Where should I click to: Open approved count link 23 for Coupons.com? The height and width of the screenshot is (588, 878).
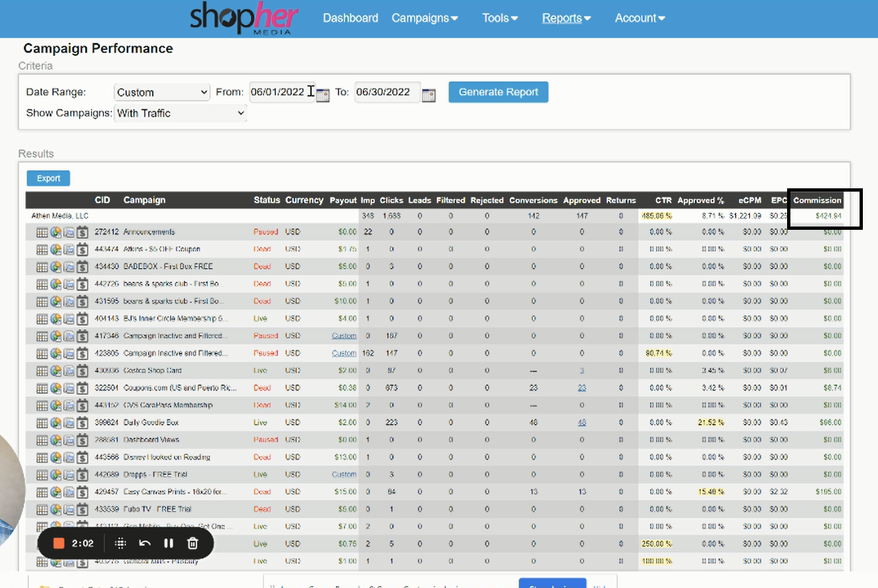[582, 388]
